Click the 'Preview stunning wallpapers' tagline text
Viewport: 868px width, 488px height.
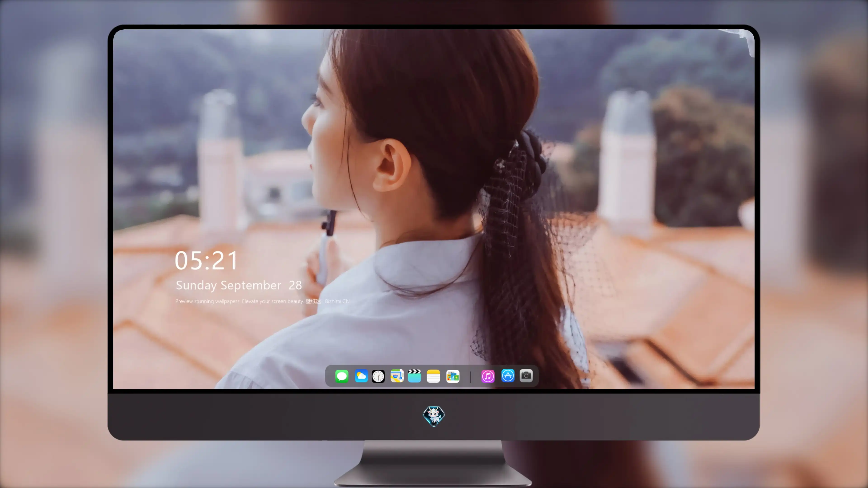262,301
